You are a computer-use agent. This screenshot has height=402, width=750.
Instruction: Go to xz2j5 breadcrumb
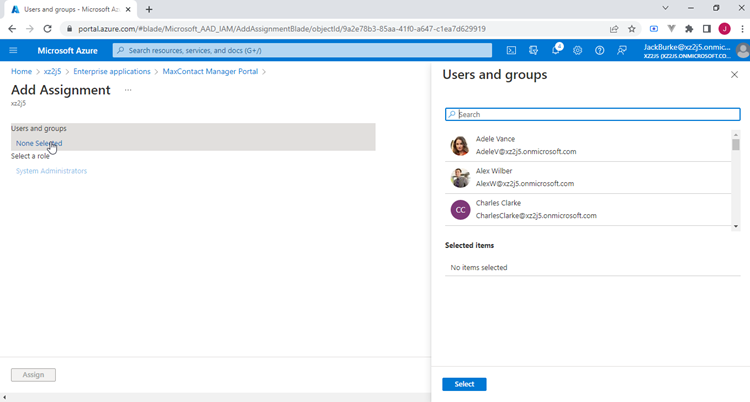(x=53, y=71)
